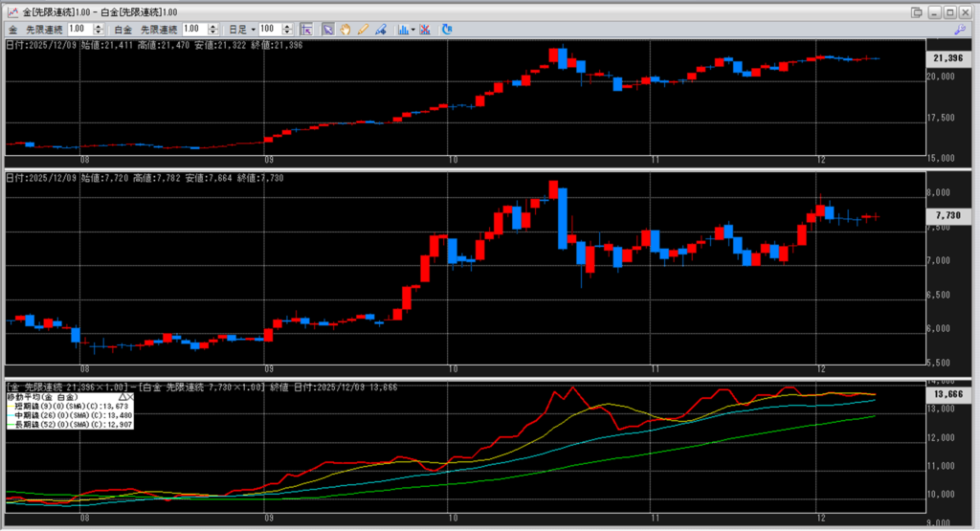Open the indicator chart dropdown arrow

[x=413, y=30]
